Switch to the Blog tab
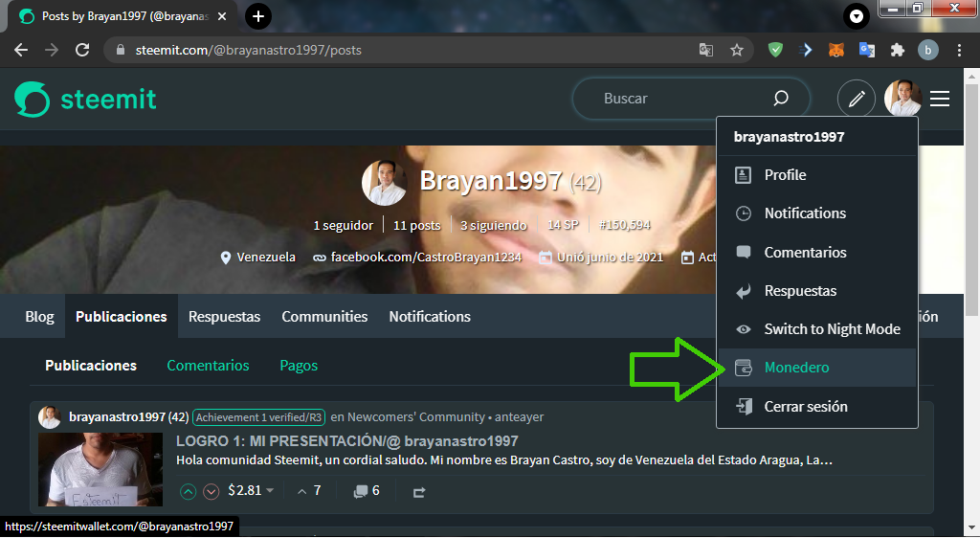Screen dimensions: 980x538 tap(39, 317)
